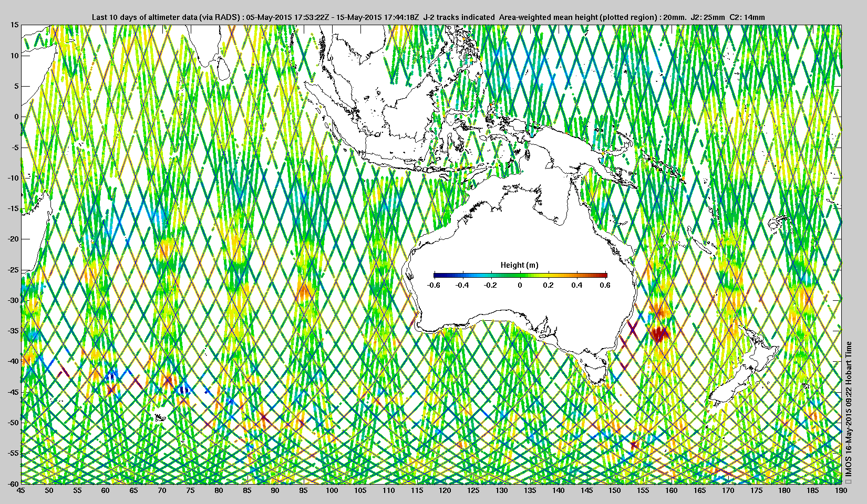Click latitude axis label 15 at top
This screenshot has width=867, height=504.
[x=15, y=25]
